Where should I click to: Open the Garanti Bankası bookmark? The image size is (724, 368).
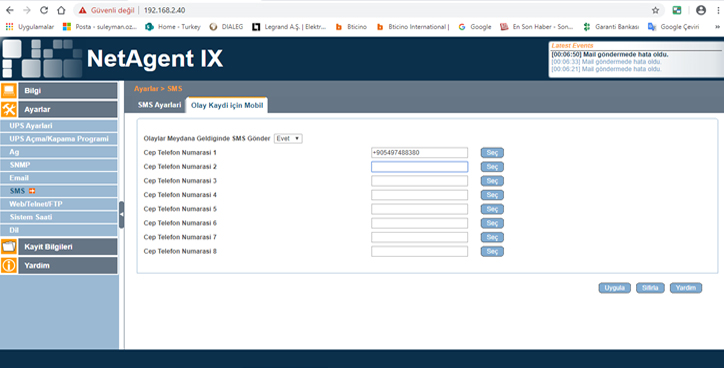611,27
